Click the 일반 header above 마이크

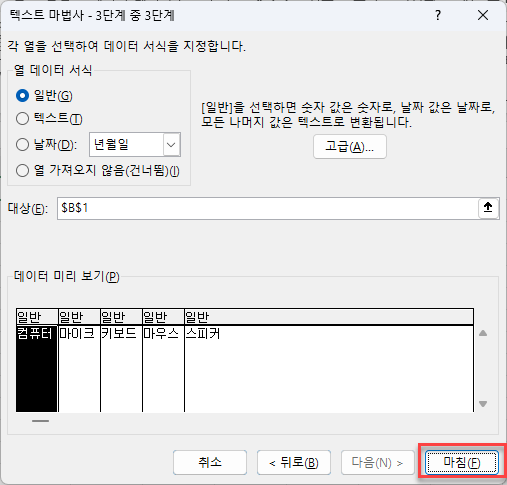point(79,317)
